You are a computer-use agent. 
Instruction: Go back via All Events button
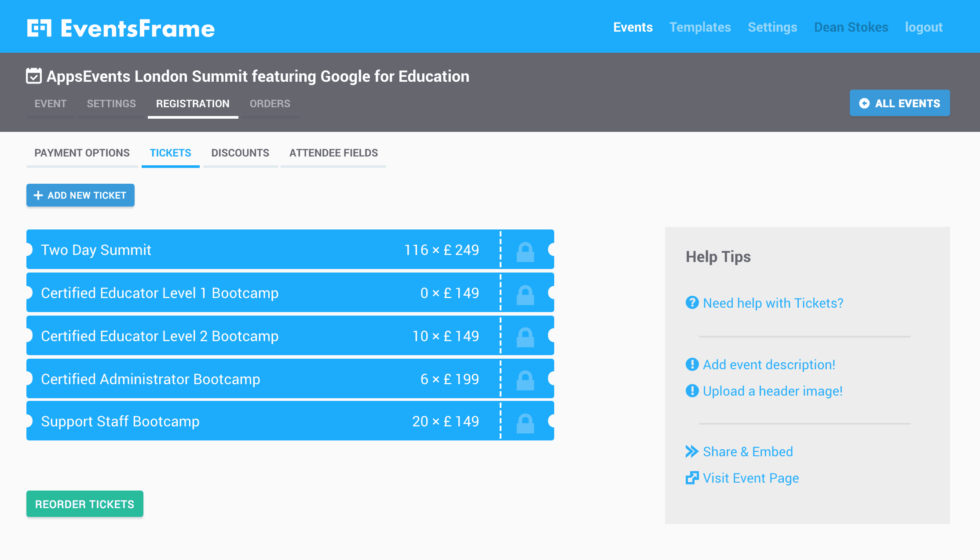click(900, 103)
